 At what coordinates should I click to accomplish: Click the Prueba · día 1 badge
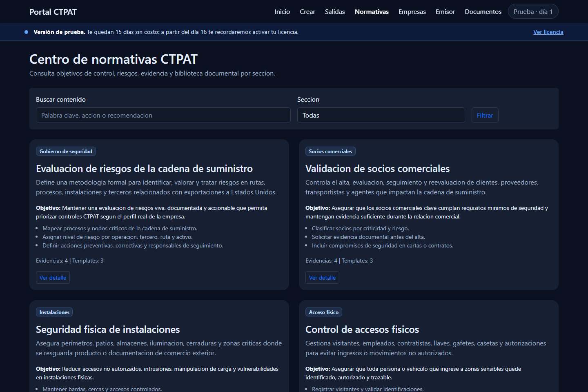click(x=533, y=11)
